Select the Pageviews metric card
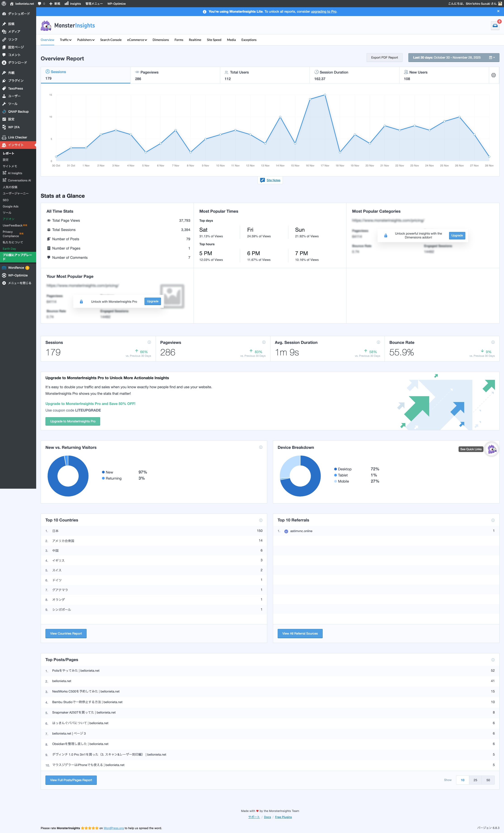 click(x=175, y=75)
